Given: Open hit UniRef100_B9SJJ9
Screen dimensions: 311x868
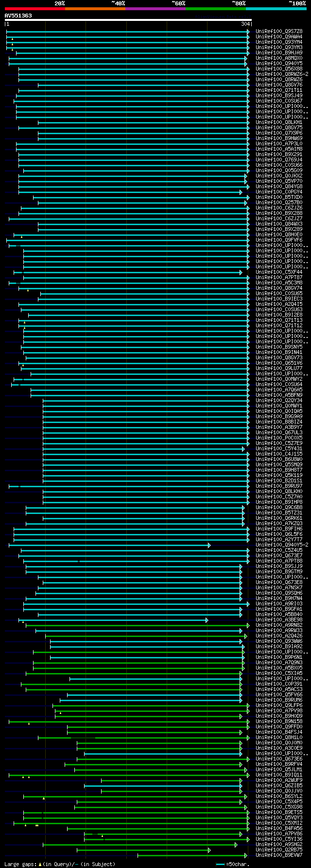Looking at the screenshot, I should 279,566.
